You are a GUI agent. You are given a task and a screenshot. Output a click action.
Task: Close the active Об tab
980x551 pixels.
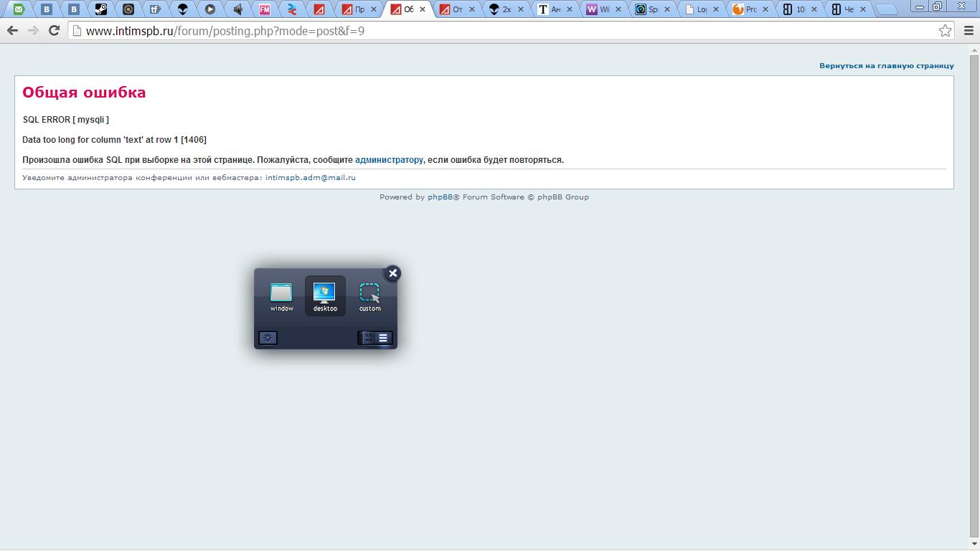click(423, 9)
